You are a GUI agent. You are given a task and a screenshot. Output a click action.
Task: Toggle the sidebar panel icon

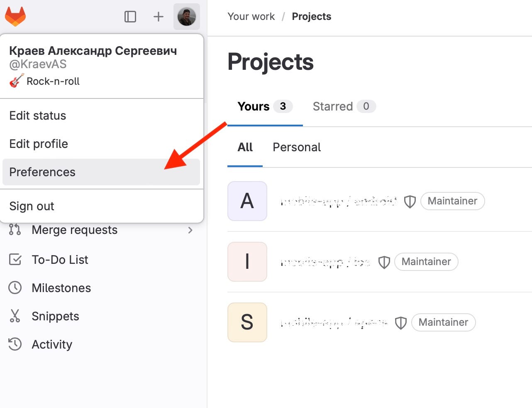tap(130, 17)
